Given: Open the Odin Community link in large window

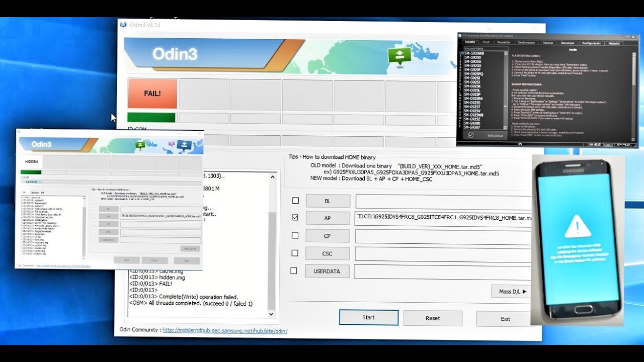Looking at the screenshot, I should [x=225, y=330].
